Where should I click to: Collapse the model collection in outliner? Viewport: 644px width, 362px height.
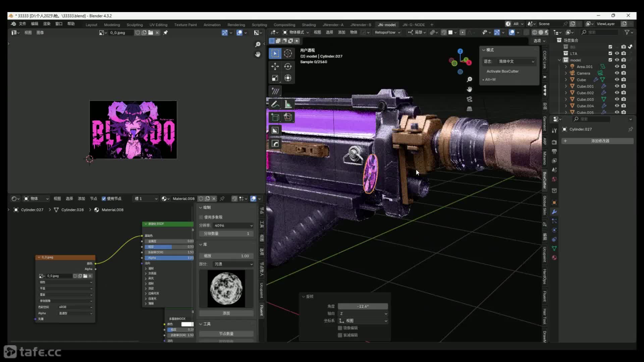(x=559, y=60)
